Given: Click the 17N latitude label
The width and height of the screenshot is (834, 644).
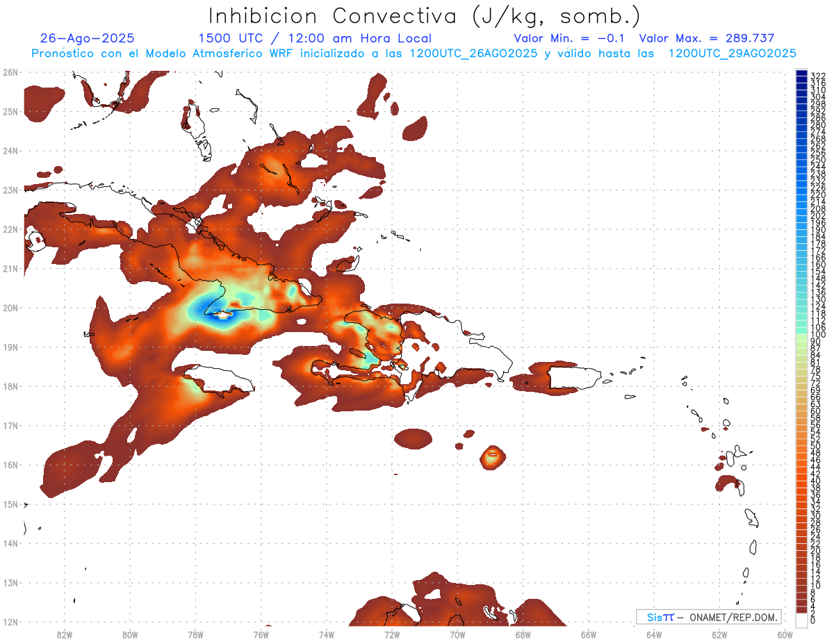Looking at the screenshot, I should click(10, 425).
